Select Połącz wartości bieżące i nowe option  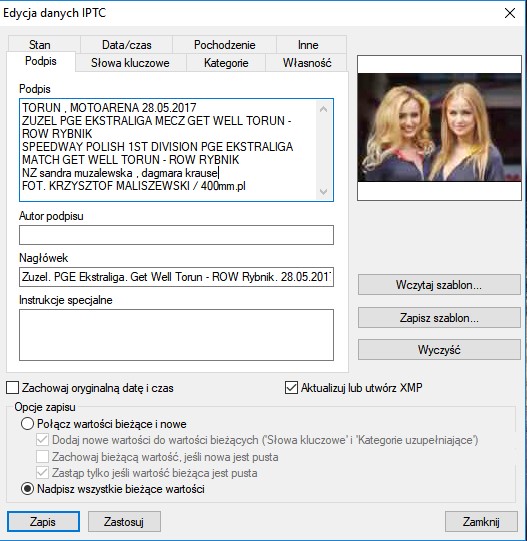click(27, 423)
